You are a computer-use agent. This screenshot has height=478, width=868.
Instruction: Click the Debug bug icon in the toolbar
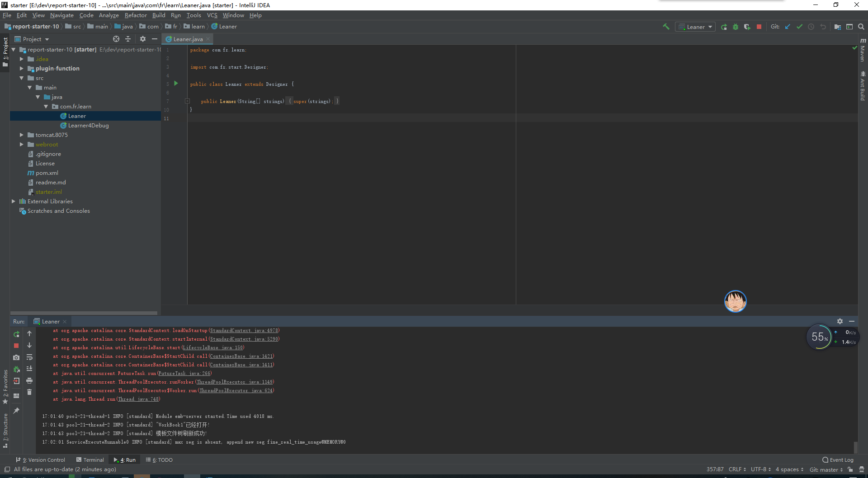pos(736,27)
